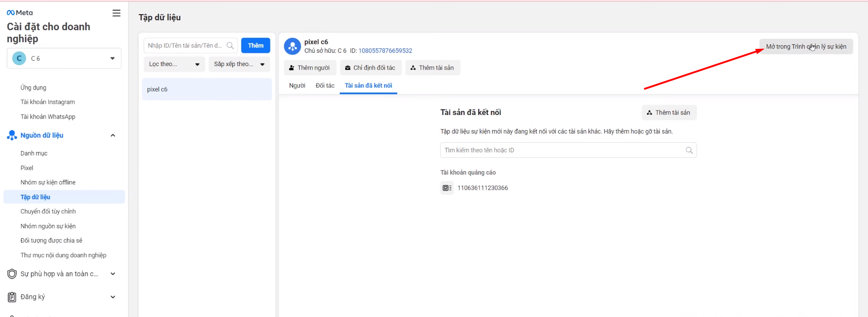Screen dimensions: 868x317
Task: Click the search magnifier icon in asset ID field
Action: tap(230, 46)
